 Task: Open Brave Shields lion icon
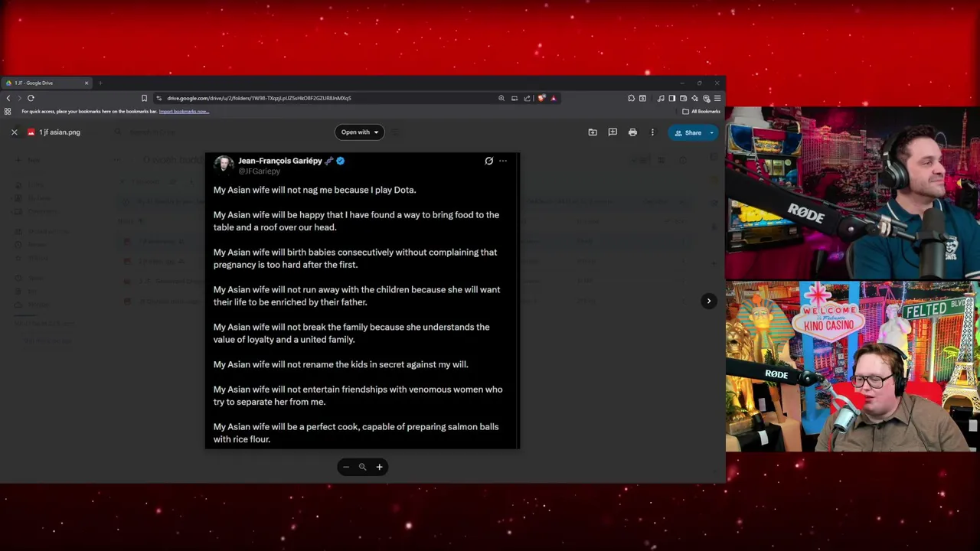(x=541, y=98)
